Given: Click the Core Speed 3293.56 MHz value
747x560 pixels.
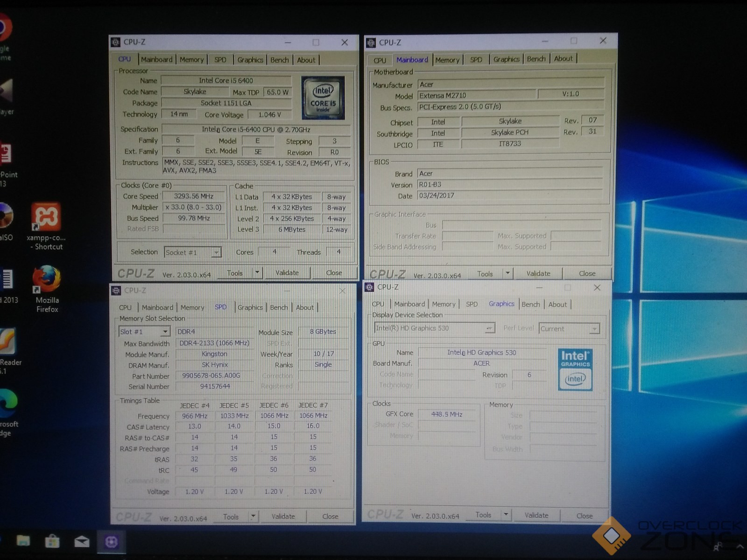Looking at the screenshot, I should tap(193, 196).
